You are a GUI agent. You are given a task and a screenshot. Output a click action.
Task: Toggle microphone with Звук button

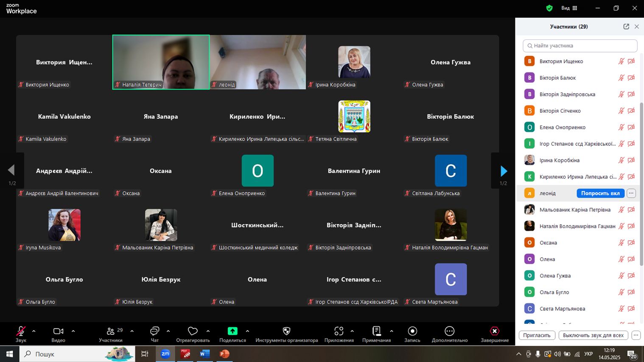21,331
